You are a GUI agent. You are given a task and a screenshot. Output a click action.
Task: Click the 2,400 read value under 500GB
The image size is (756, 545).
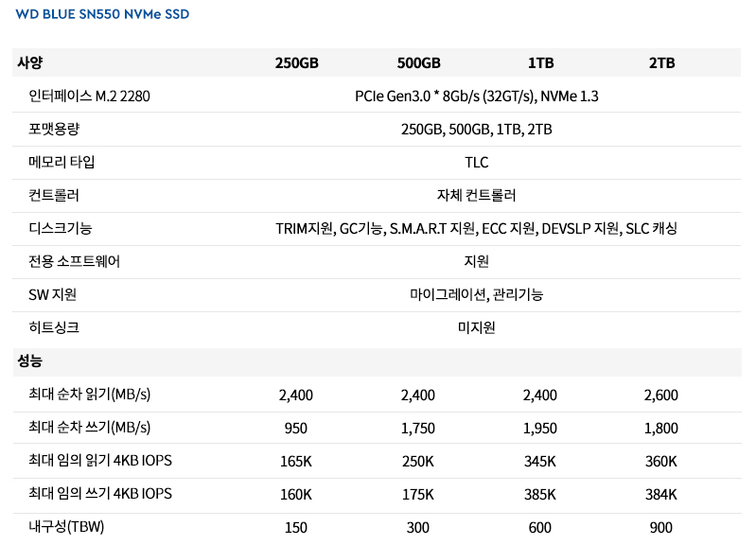point(417,396)
